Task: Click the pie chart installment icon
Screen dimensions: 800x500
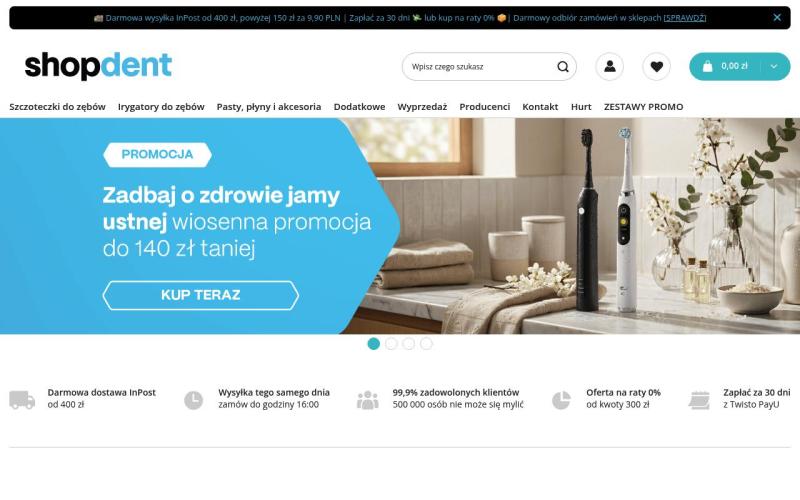Action: pyautogui.click(x=561, y=399)
